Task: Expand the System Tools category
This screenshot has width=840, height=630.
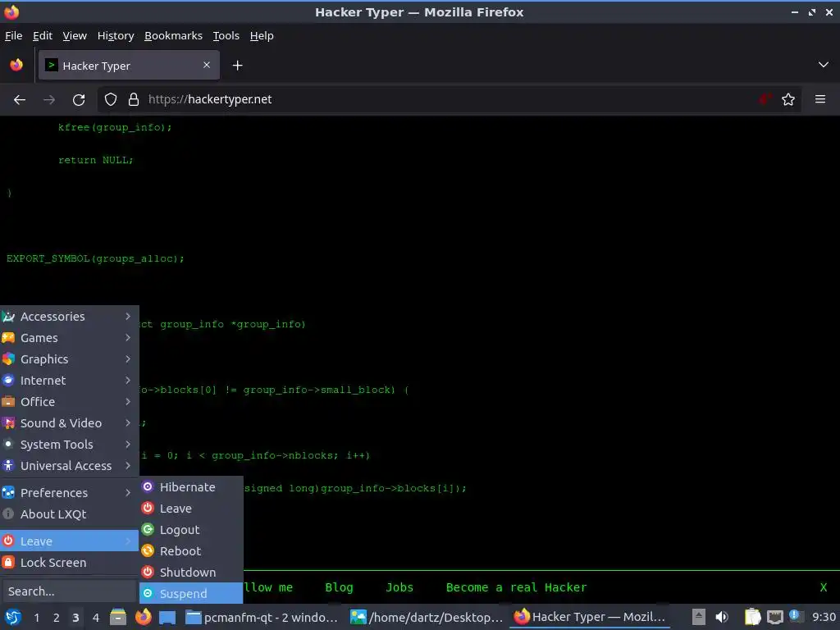Action: tap(69, 445)
